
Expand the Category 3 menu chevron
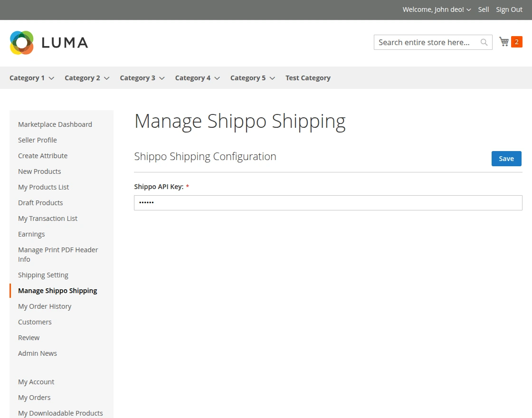tap(162, 78)
